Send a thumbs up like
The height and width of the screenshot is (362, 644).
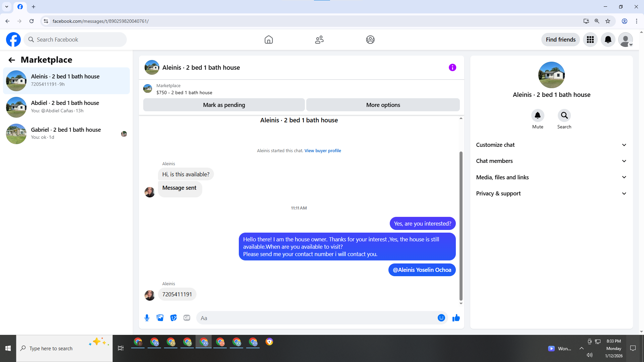pyautogui.click(x=456, y=318)
